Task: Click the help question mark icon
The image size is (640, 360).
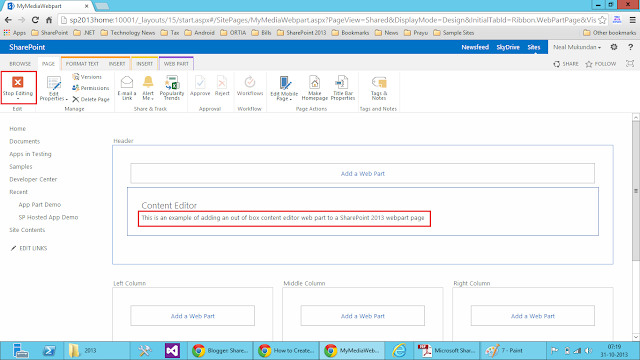Action: point(631,47)
